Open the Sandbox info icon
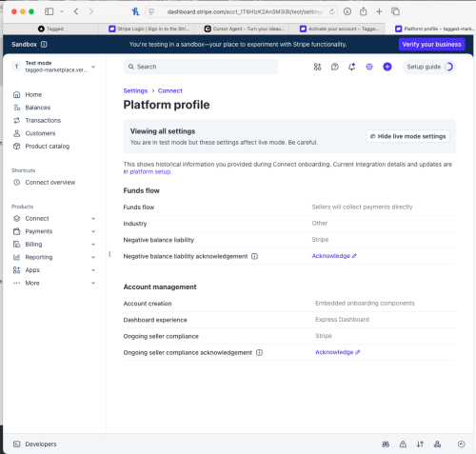 pos(44,45)
